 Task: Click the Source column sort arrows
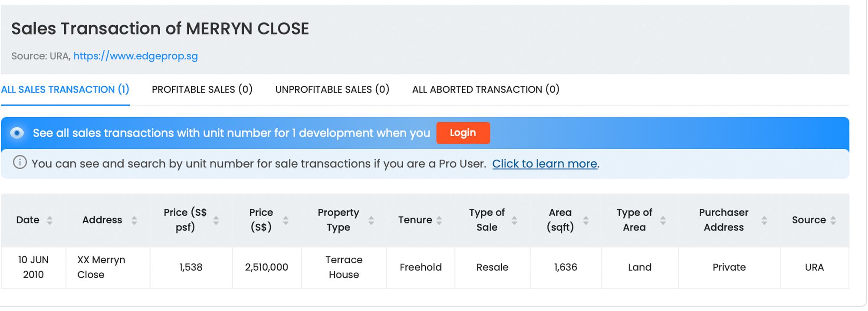(x=833, y=220)
